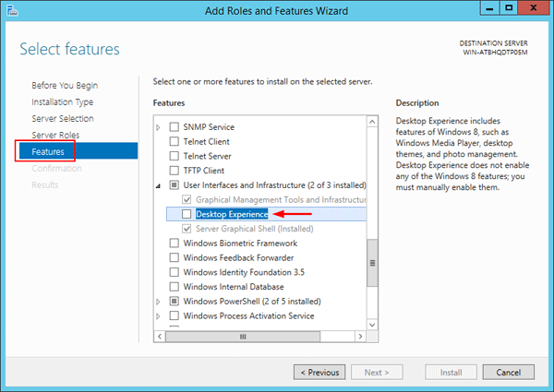
Task: Click the wizard icon in the title bar
Action: click(x=13, y=11)
